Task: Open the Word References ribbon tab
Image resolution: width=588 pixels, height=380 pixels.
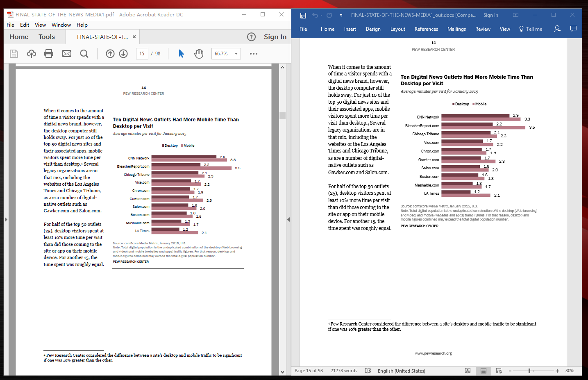Action: pyautogui.click(x=426, y=29)
